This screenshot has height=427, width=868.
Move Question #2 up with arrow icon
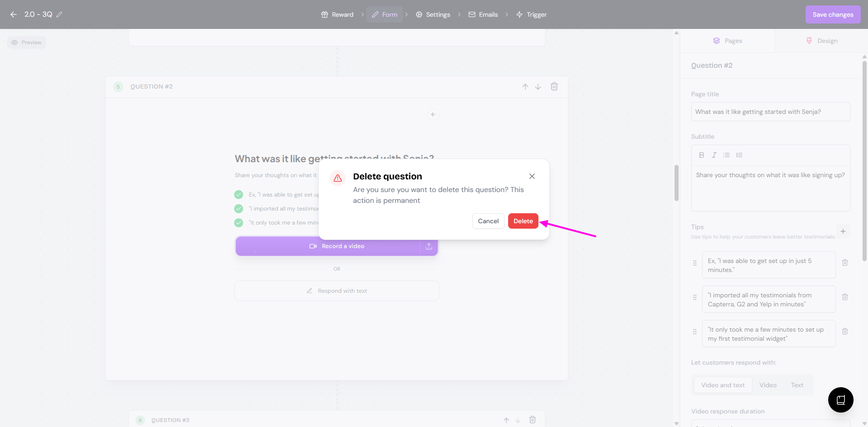pyautogui.click(x=525, y=87)
